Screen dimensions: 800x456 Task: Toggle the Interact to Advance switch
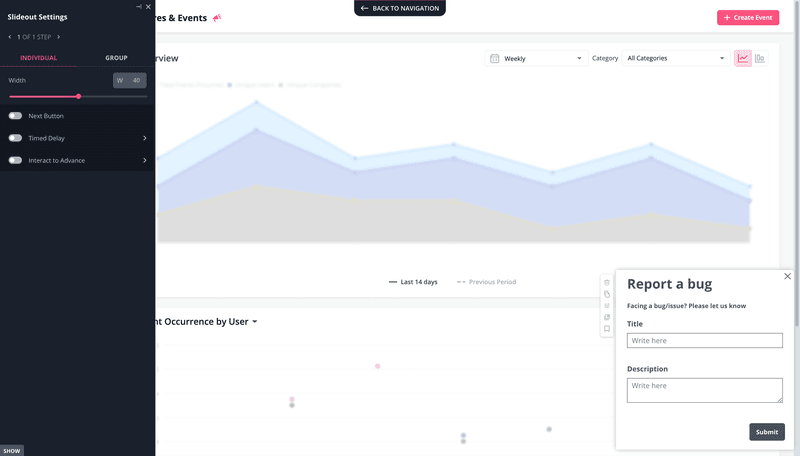[15, 160]
